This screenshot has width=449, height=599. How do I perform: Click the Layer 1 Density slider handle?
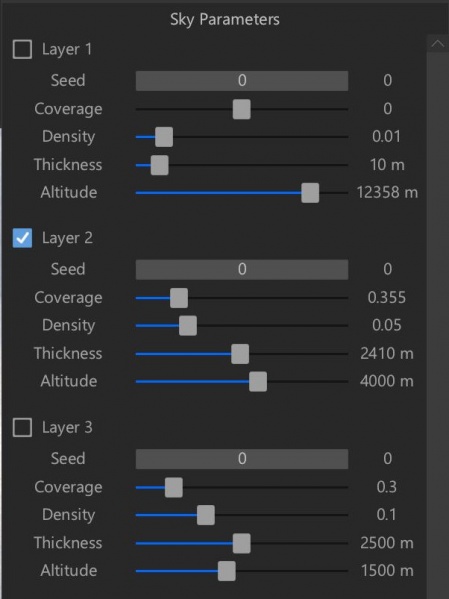[x=164, y=137]
